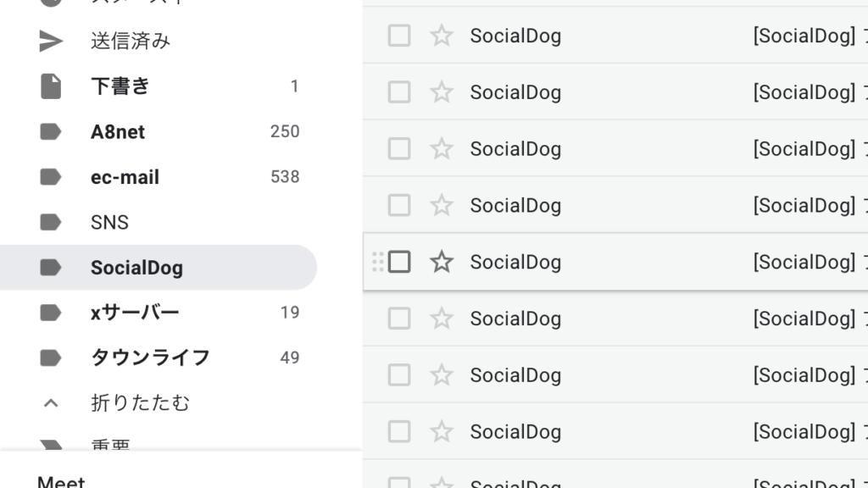Open the ec-mail label with 538 unread

point(159,177)
